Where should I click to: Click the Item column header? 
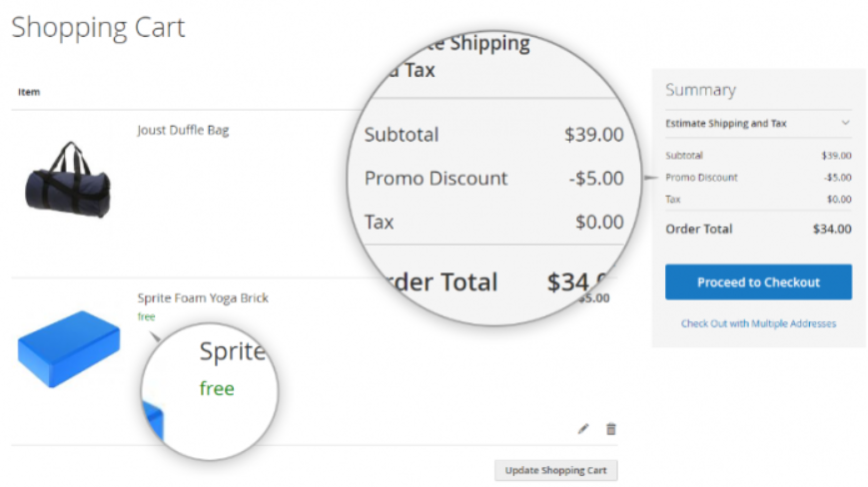[29, 92]
